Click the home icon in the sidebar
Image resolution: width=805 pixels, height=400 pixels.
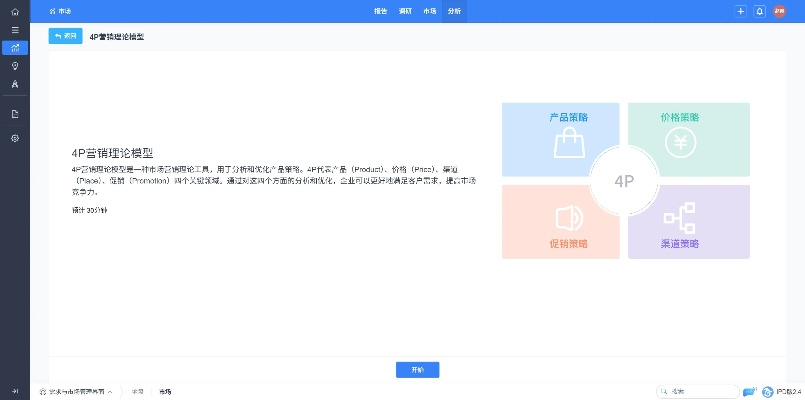14,11
